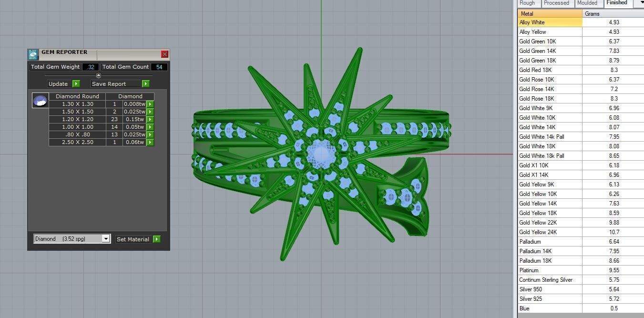Click the Gem Reporter panel icon

[32, 54]
